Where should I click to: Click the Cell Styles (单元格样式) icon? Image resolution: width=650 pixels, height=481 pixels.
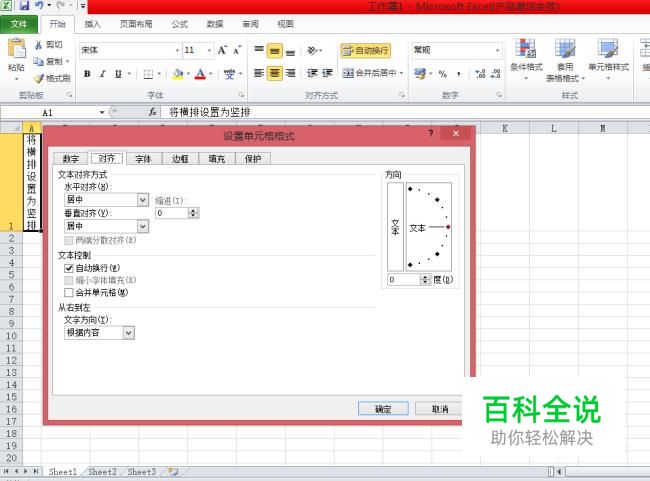click(x=608, y=48)
